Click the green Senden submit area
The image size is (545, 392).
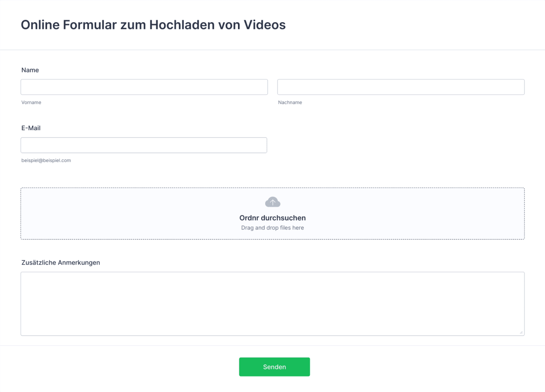point(274,367)
